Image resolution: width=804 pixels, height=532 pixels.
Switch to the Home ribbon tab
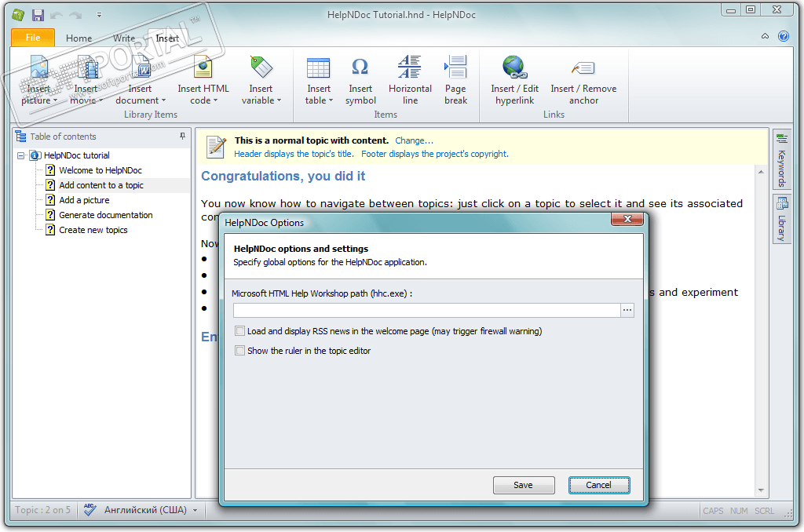pos(79,38)
